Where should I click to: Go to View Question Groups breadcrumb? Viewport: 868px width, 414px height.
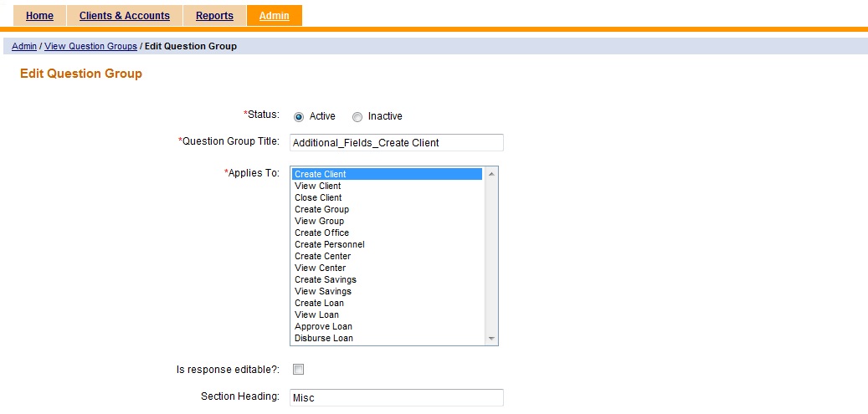coord(90,46)
